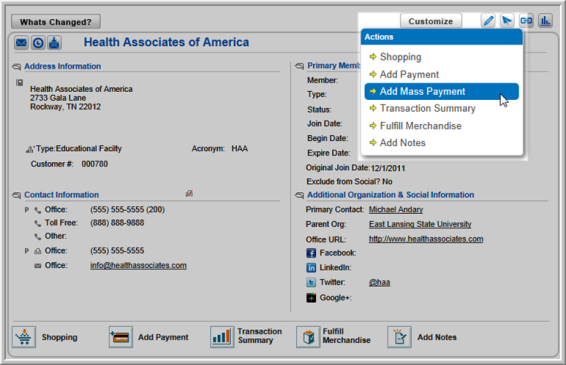The height and width of the screenshot is (365, 566).
Task: Open the bar chart reports icon
Action: point(545,21)
